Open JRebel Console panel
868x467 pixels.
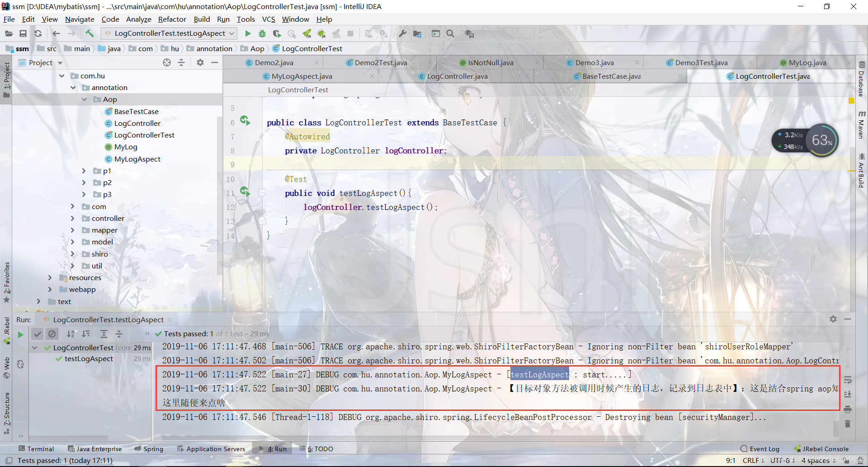(x=821, y=449)
